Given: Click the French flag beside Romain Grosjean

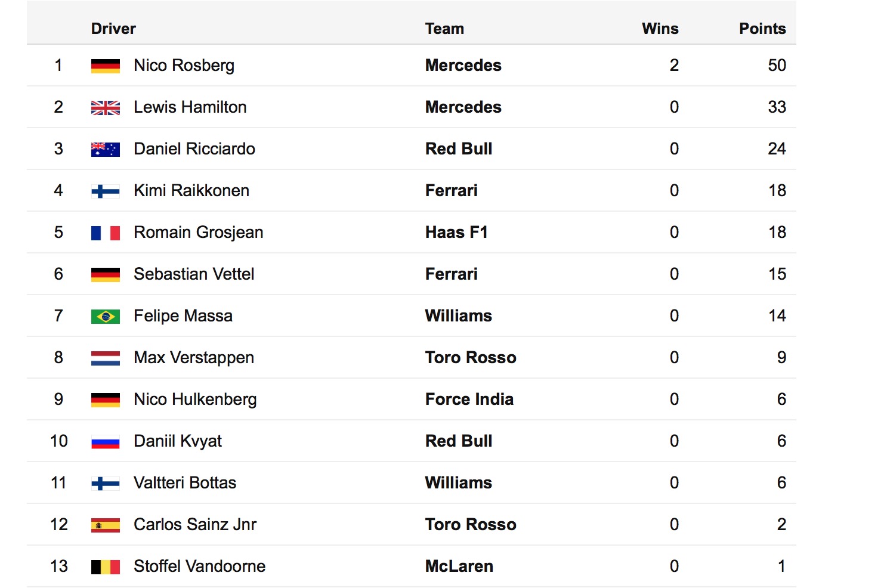Looking at the screenshot, I should pyautogui.click(x=106, y=233).
